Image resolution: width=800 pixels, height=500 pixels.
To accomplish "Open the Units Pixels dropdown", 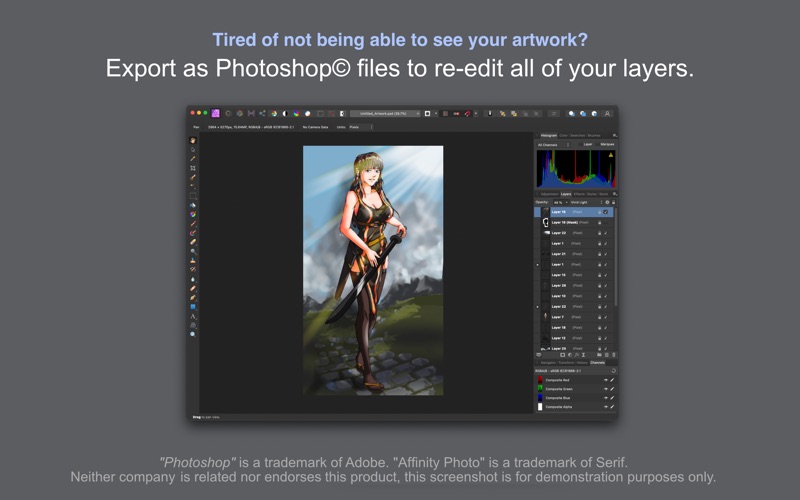I will click(x=360, y=127).
